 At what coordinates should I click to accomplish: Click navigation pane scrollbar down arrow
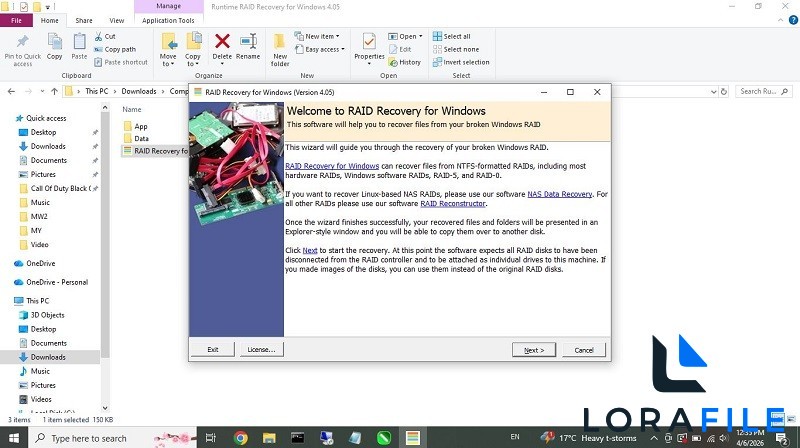pos(105,408)
